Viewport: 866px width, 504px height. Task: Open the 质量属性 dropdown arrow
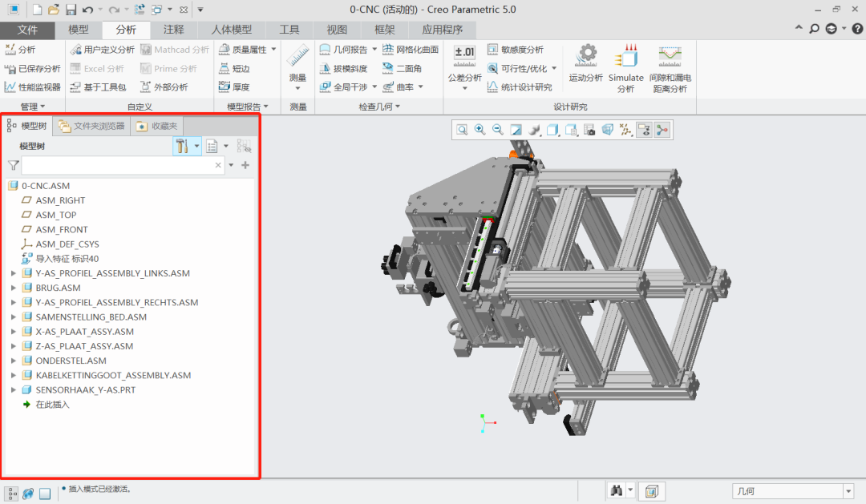pos(274,50)
